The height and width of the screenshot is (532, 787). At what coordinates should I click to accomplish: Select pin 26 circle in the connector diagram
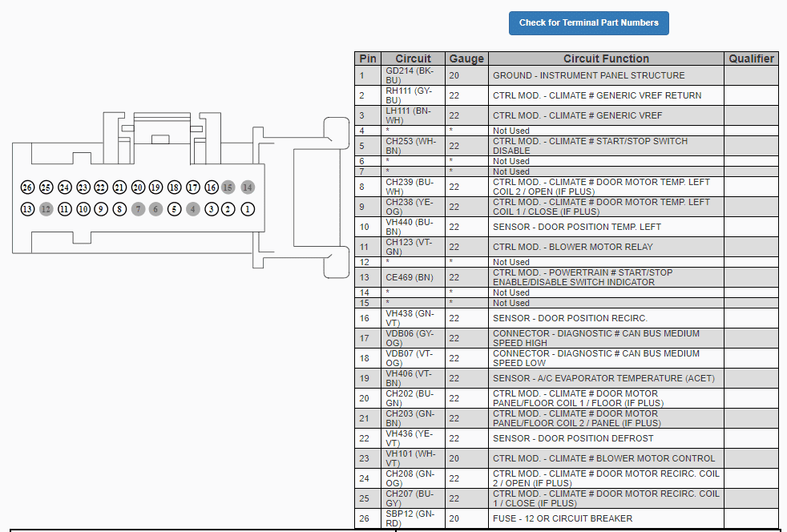(x=27, y=187)
